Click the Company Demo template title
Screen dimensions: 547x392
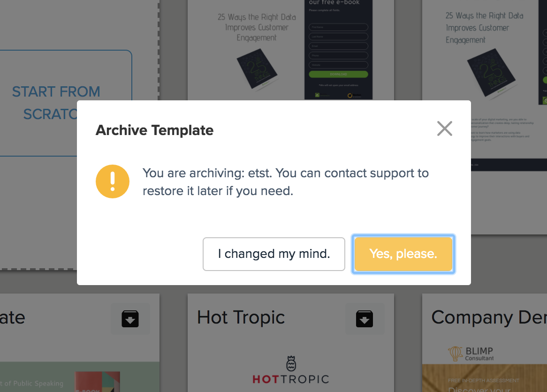(x=489, y=317)
